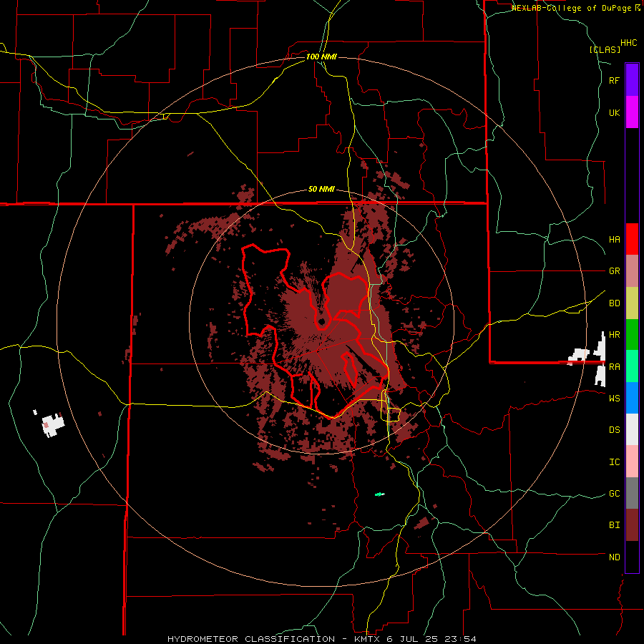Click the UK magenta legend swatch

click(x=632, y=112)
